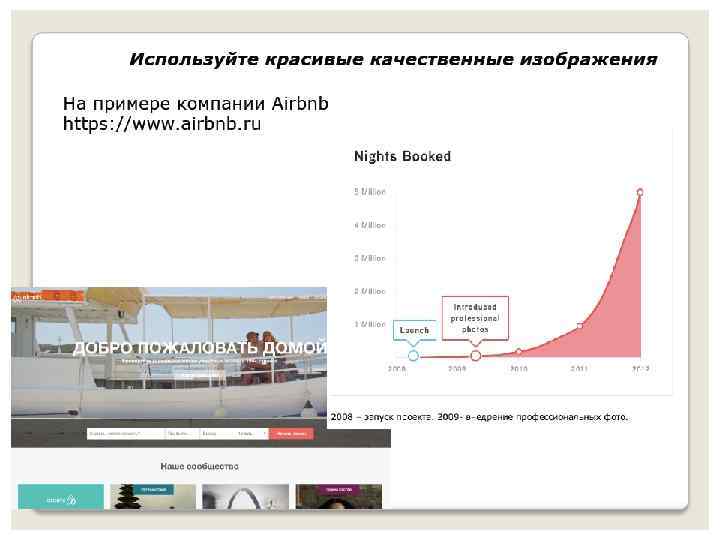This screenshot has height=540, width=720.
Task: Click the 'Наше сообщество' heading
Action: [200, 467]
